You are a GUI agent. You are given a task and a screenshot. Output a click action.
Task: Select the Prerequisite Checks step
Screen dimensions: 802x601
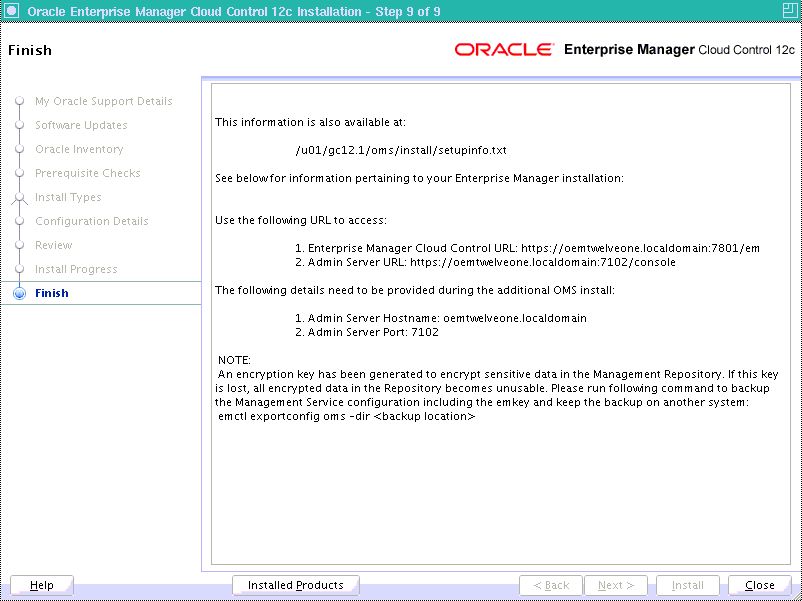click(87, 173)
